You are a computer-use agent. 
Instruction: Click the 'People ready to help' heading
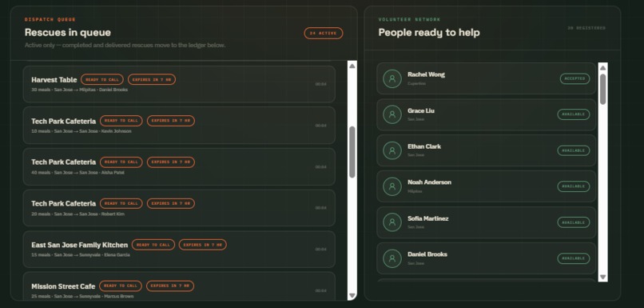tap(429, 33)
